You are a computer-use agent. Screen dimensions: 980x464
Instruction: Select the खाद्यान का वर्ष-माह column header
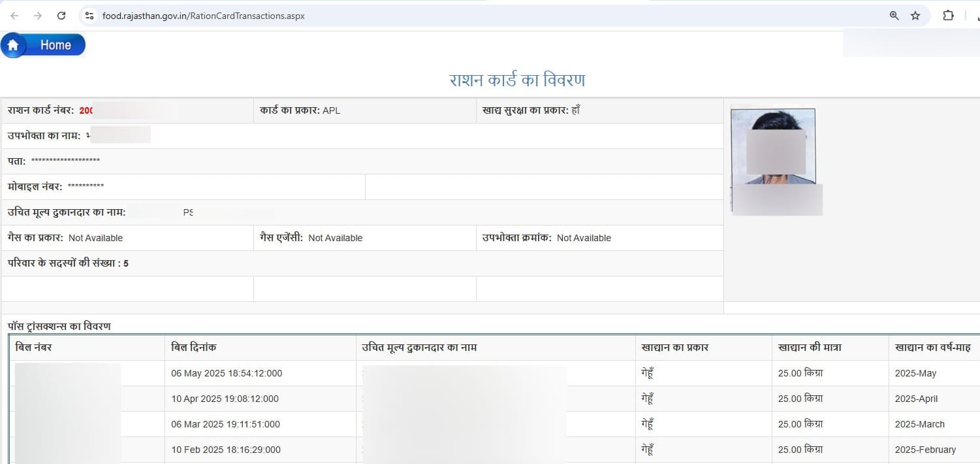tap(932, 348)
